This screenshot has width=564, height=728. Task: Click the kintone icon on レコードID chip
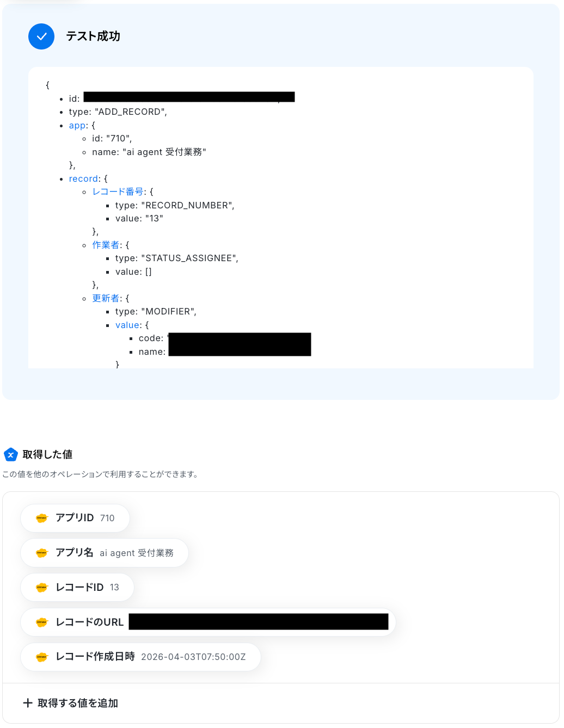point(42,588)
